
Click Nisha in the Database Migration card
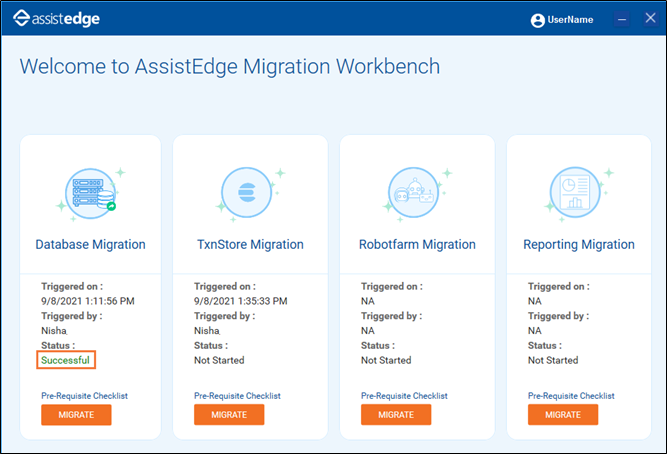[x=54, y=331]
